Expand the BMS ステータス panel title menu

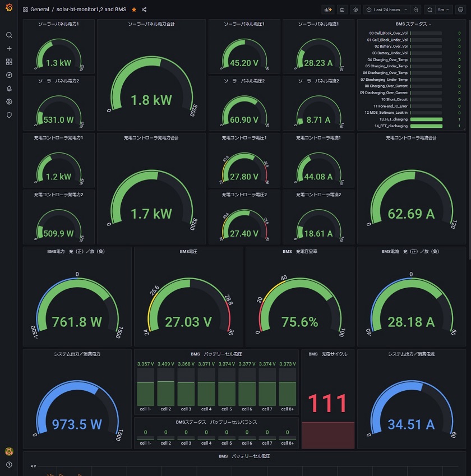click(x=413, y=24)
